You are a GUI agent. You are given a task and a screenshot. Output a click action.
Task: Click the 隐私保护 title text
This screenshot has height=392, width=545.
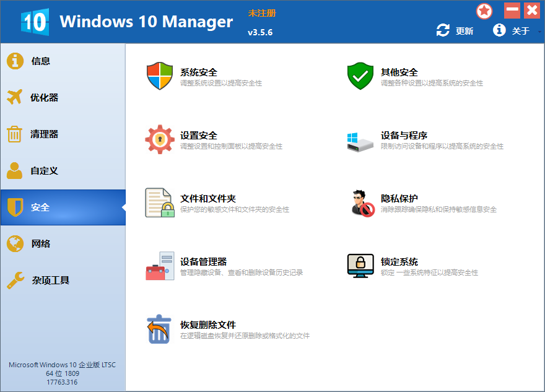[x=399, y=198]
